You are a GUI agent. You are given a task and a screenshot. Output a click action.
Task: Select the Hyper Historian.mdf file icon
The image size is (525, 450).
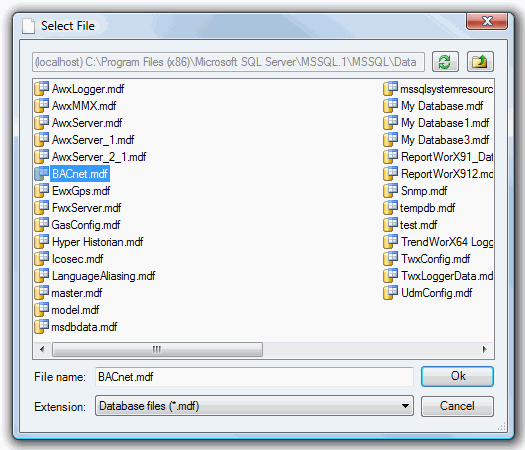coord(42,242)
